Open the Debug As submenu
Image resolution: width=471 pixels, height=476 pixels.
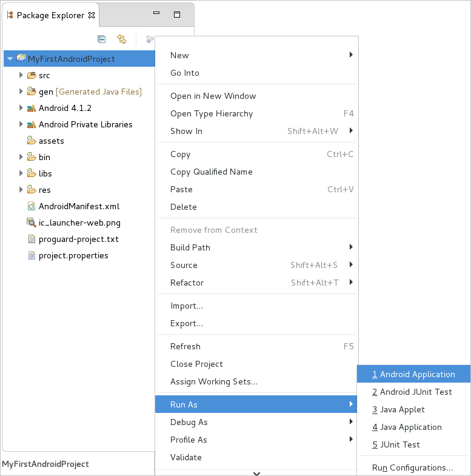256,422
